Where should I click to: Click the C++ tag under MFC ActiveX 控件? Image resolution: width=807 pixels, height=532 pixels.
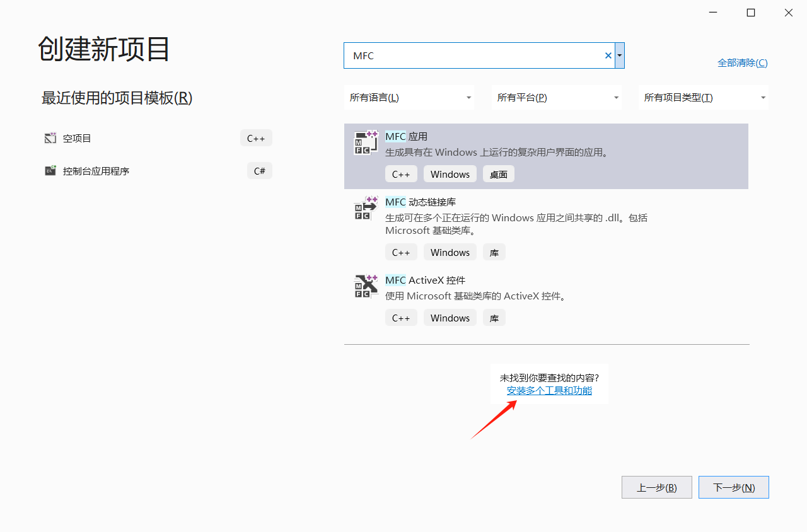click(401, 318)
